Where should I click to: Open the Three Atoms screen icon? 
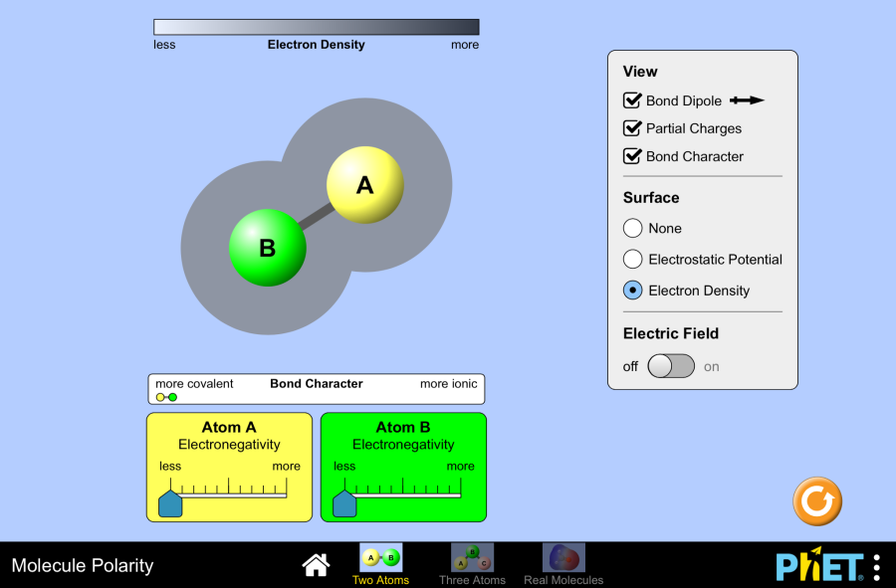click(x=472, y=558)
